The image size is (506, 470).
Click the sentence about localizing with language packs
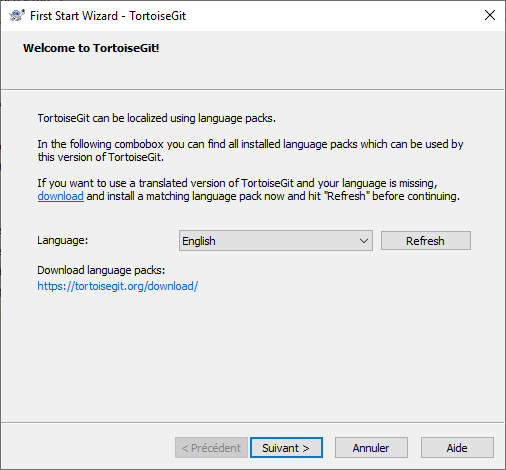coord(156,118)
